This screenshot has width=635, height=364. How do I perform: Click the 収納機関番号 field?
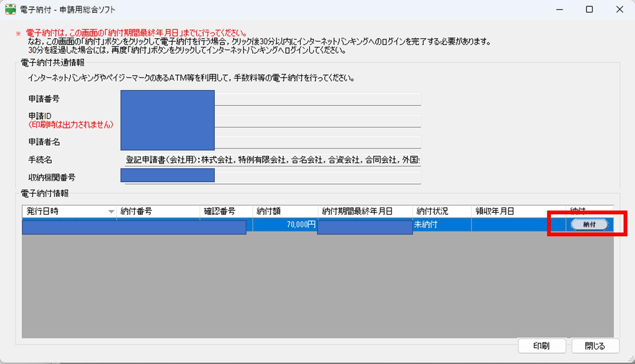(x=273, y=178)
